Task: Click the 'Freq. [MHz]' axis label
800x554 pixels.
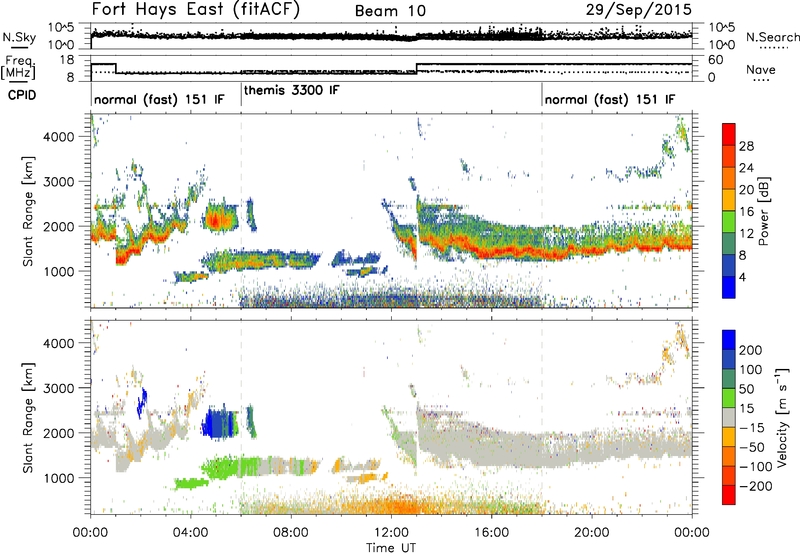Action: point(19,67)
